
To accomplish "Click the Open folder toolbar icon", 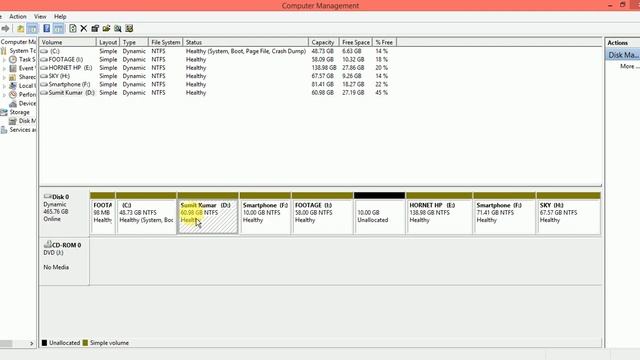I will [107, 29].
